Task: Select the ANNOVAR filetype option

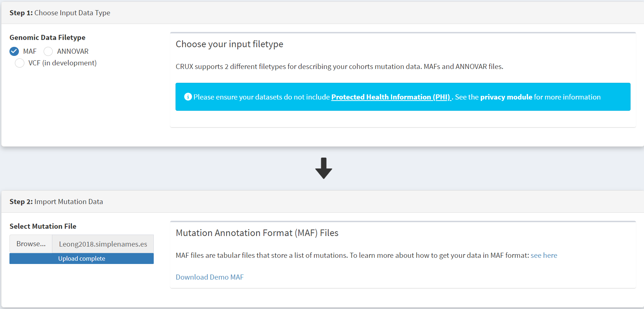Action: point(48,51)
